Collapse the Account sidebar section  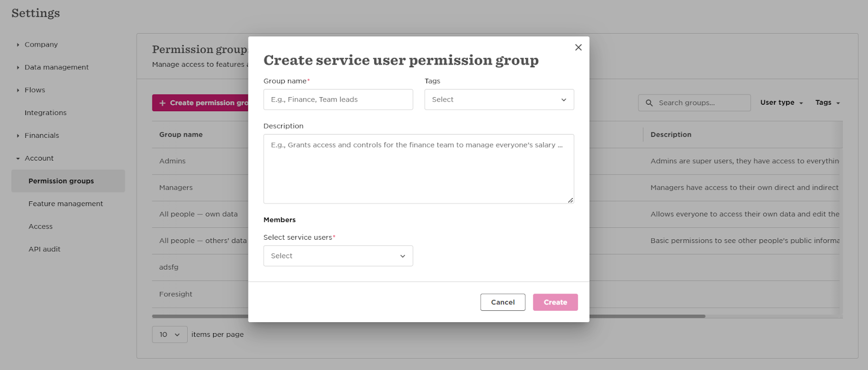18,158
